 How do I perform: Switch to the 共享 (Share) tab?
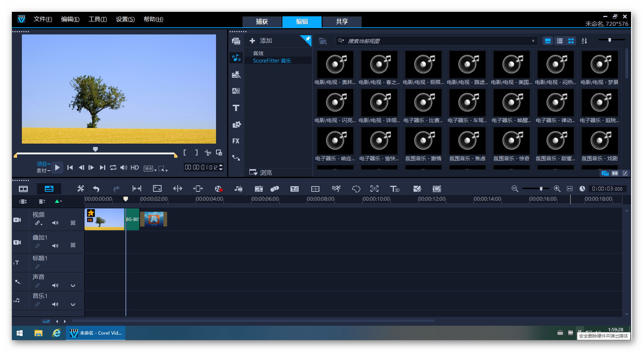tap(342, 21)
